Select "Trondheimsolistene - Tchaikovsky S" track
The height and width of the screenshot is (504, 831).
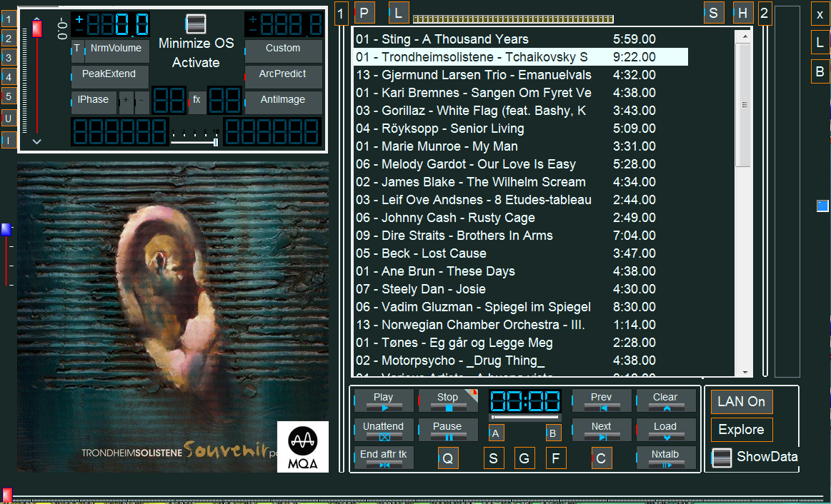[x=521, y=57]
